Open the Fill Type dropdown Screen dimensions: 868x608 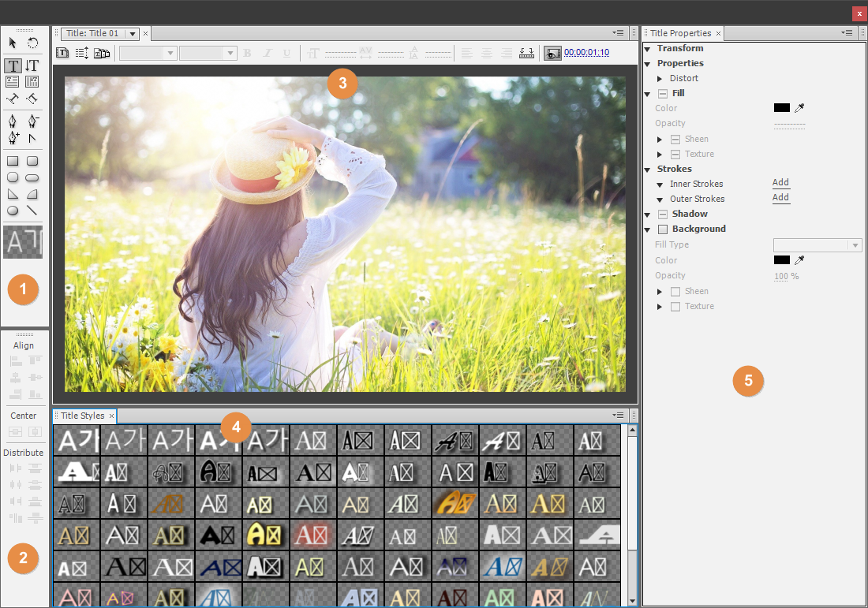click(x=817, y=245)
